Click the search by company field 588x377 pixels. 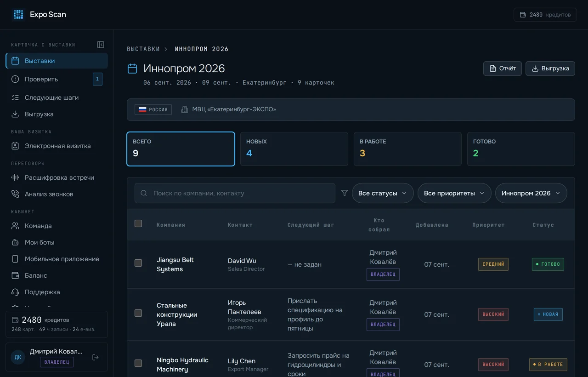point(235,193)
